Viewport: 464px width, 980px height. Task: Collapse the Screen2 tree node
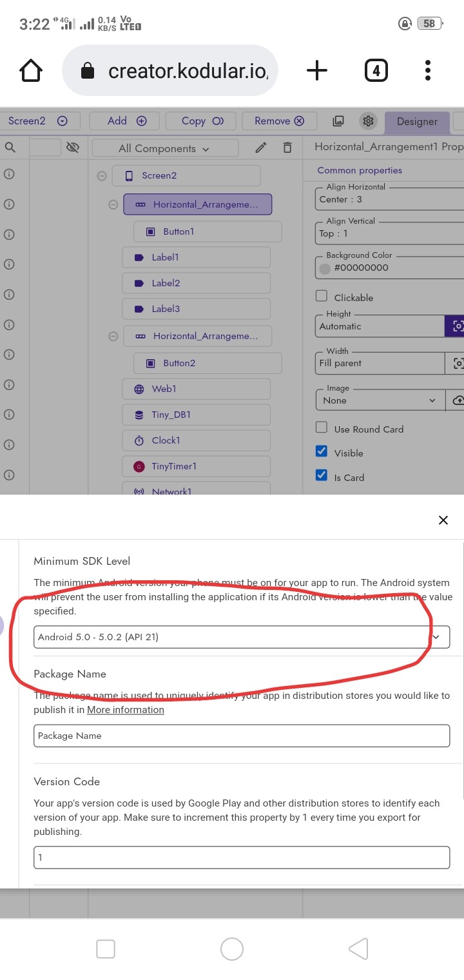(102, 175)
